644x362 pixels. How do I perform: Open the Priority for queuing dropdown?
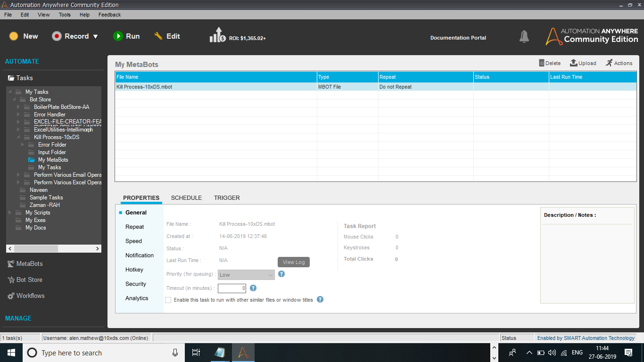(x=246, y=275)
